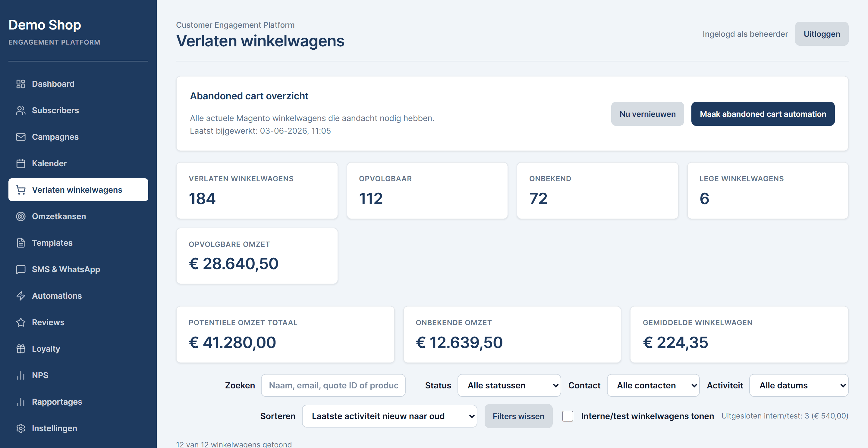
Task: Open Automations from the sidebar
Action: pyautogui.click(x=78, y=296)
